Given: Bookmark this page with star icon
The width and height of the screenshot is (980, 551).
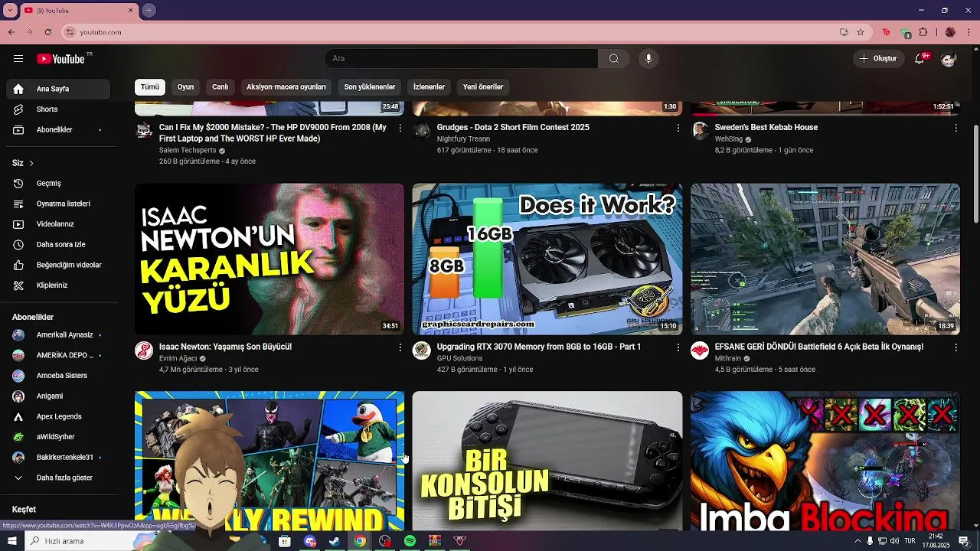Looking at the screenshot, I should point(861,32).
